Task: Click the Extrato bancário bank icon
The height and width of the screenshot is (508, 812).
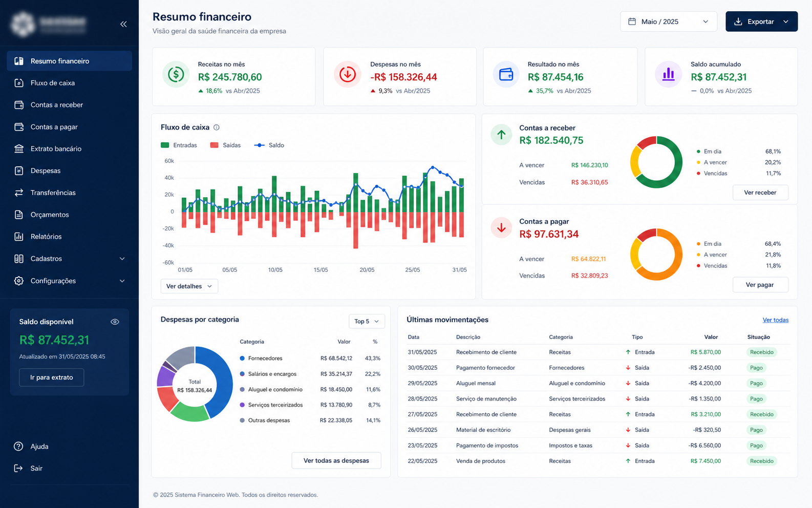Action: pos(19,149)
